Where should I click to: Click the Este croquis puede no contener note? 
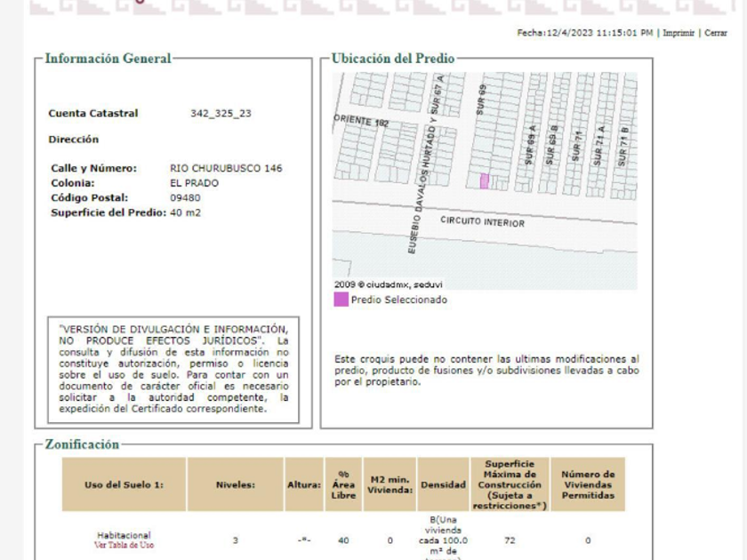pos(486,370)
